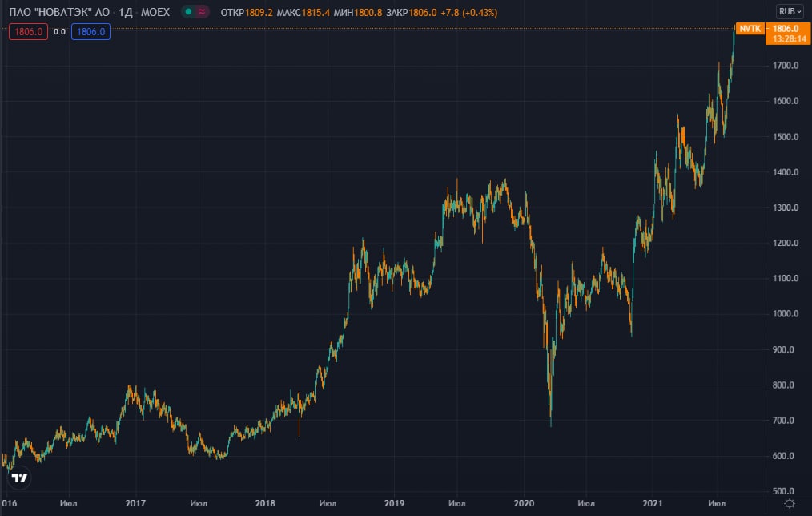Click the +7.8 (+0.43%) change value
Viewport: 812px width, 516px height.
[x=468, y=13]
